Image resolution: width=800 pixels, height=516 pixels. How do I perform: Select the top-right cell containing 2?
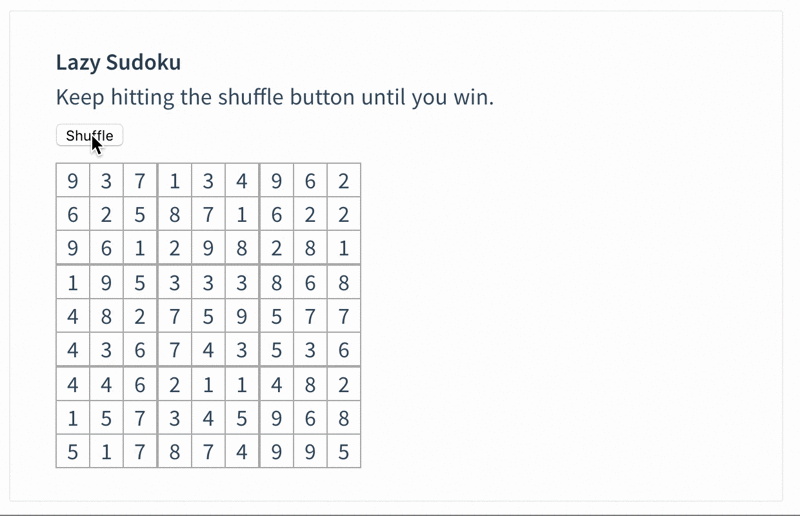(343, 181)
